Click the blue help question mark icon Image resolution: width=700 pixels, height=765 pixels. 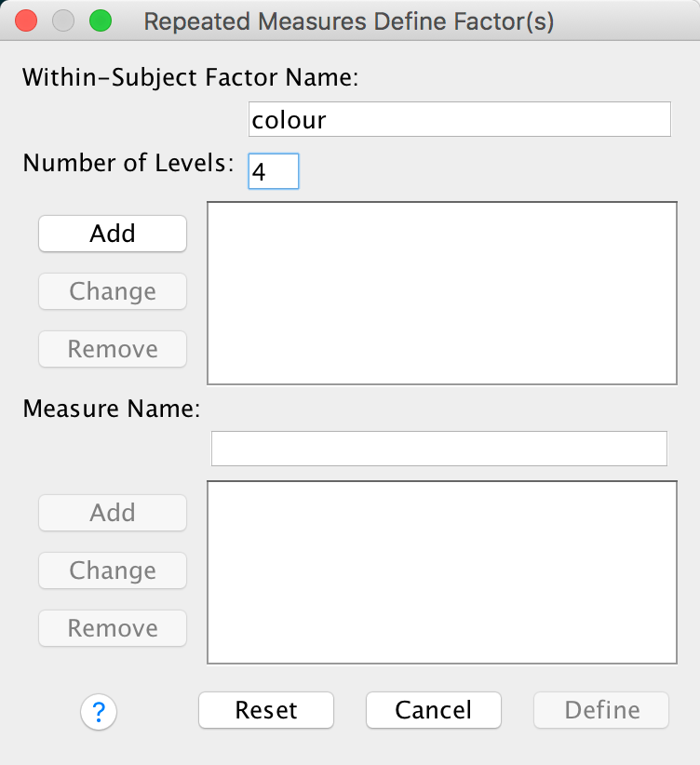point(99,713)
